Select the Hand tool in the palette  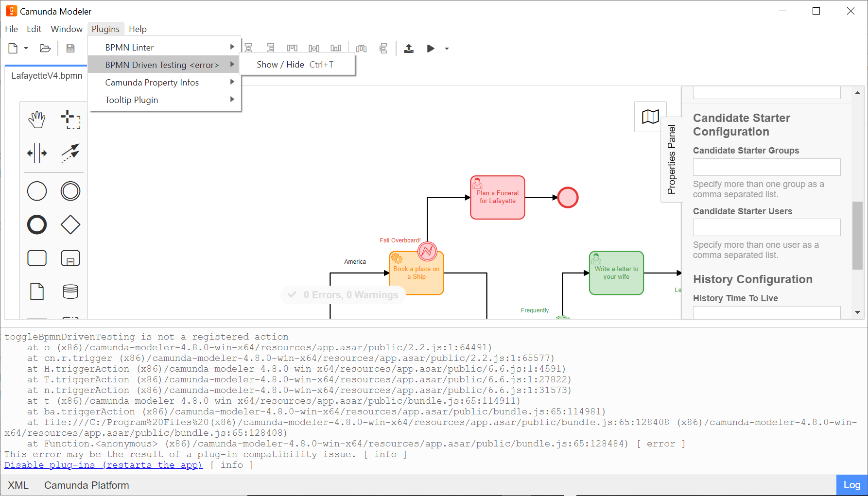(37, 119)
